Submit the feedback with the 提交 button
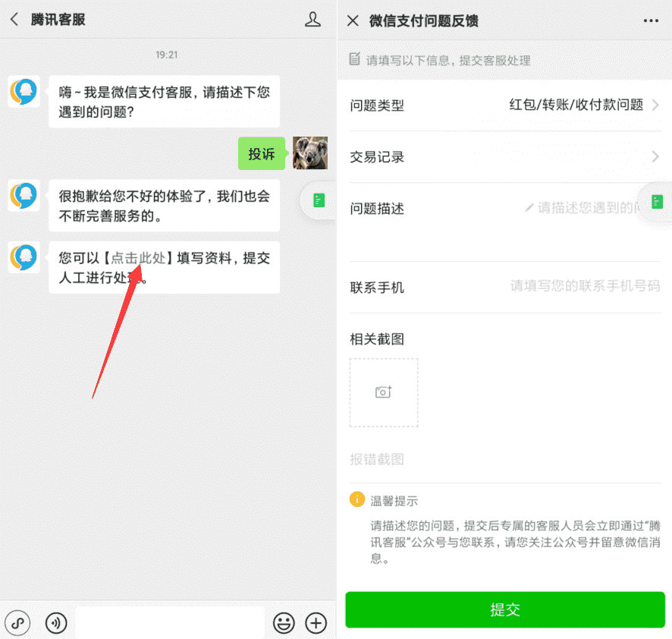672x639 pixels. (x=505, y=609)
